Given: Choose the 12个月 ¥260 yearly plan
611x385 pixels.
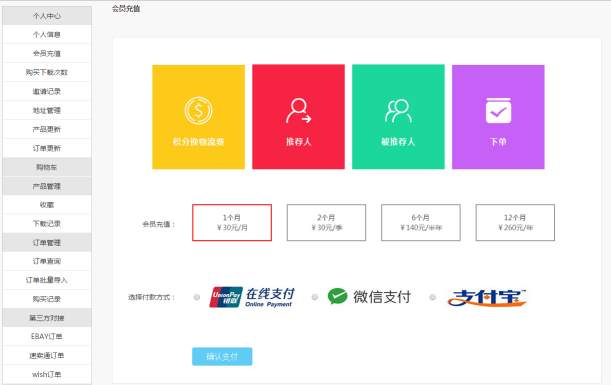Looking at the screenshot, I should (515, 223).
